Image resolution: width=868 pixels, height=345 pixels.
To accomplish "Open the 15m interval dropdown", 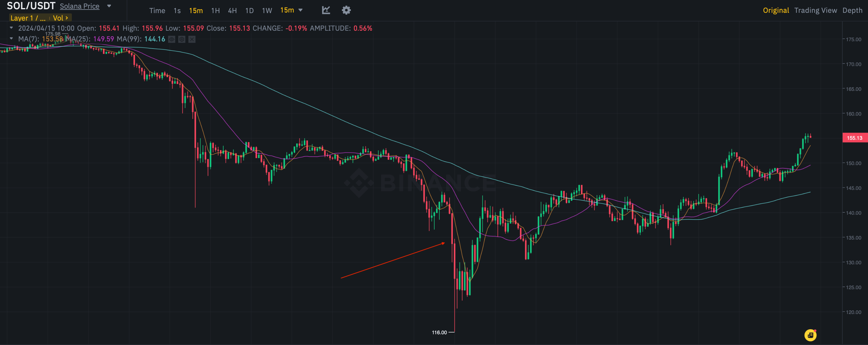I will click(292, 10).
